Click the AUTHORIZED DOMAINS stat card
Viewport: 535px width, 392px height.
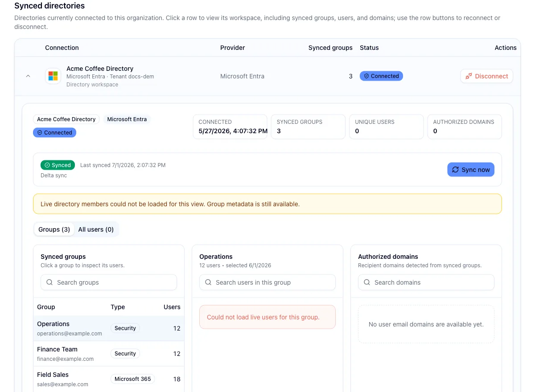pyautogui.click(x=465, y=127)
